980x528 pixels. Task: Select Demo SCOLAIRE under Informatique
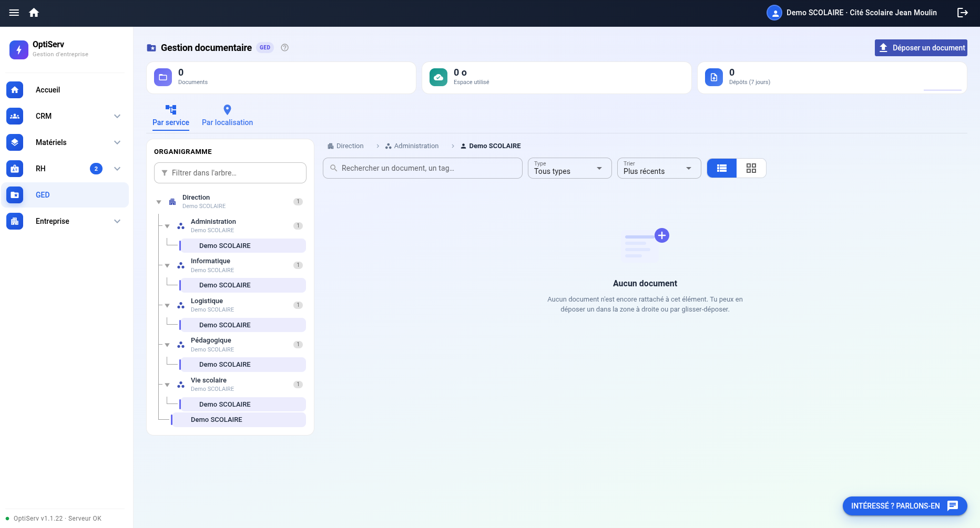coord(242,285)
